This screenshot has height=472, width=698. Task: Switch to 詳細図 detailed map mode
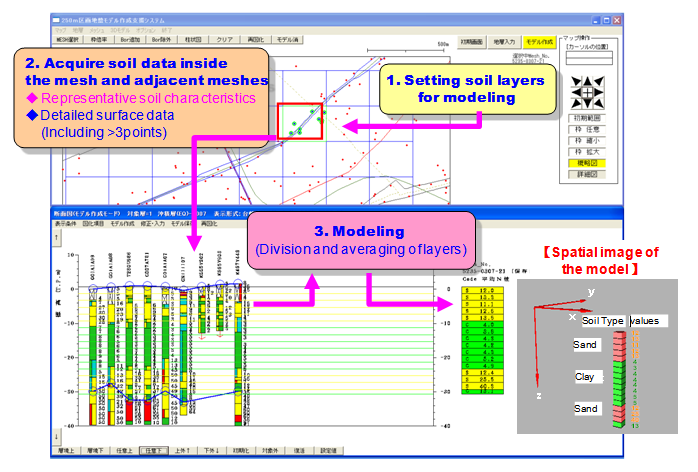[587, 173]
